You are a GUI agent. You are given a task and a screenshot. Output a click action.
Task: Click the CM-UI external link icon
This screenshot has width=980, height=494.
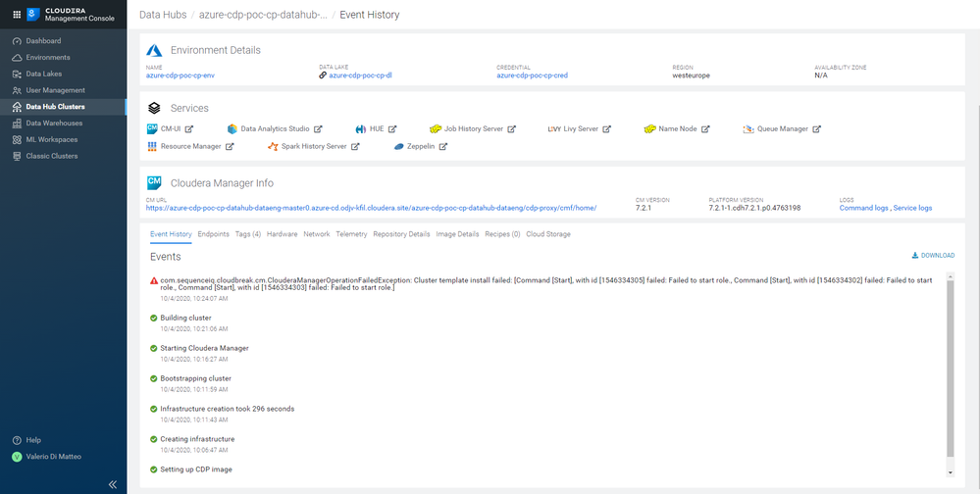pyautogui.click(x=189, y=129)
